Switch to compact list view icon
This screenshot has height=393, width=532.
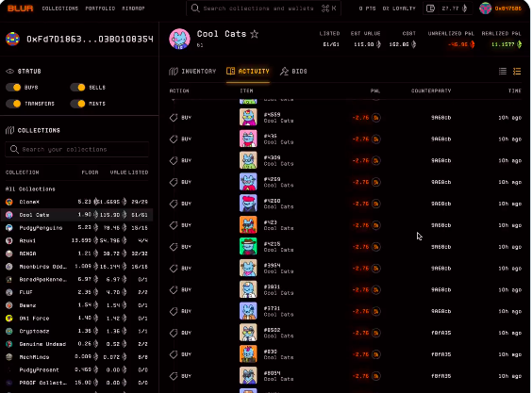pyautogui.click(x=503, y=72)
